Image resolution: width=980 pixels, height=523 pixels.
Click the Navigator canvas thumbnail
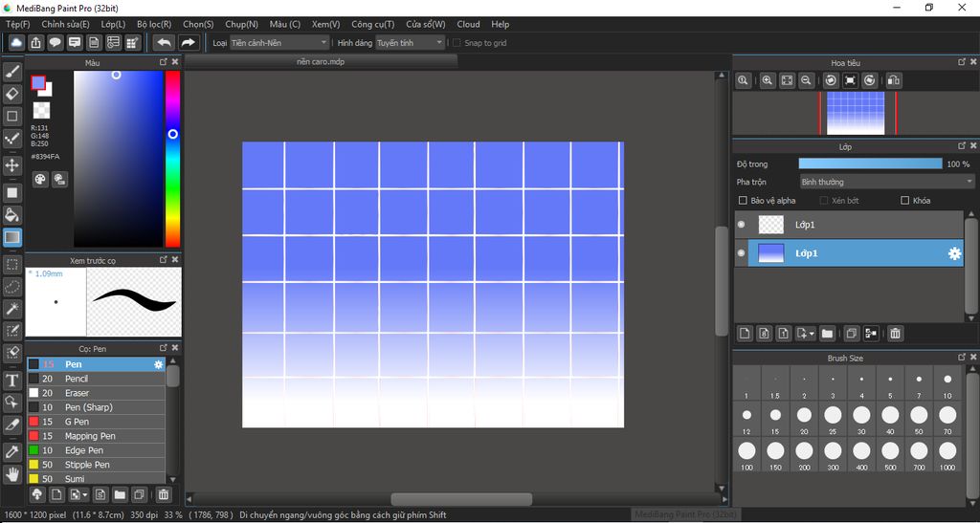pyautogui.click(x=856, y=113)
